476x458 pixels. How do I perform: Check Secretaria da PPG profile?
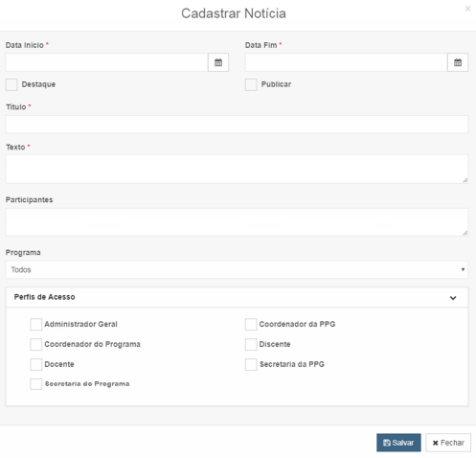251,364
